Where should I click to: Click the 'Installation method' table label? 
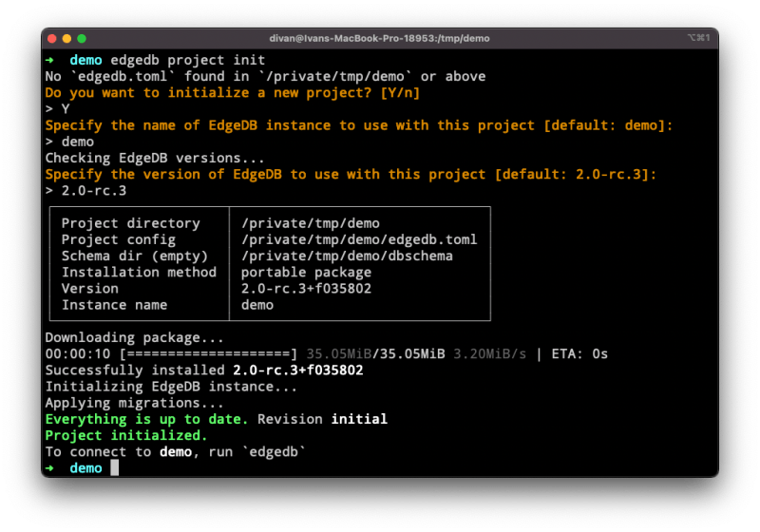[x=139, y=273]
